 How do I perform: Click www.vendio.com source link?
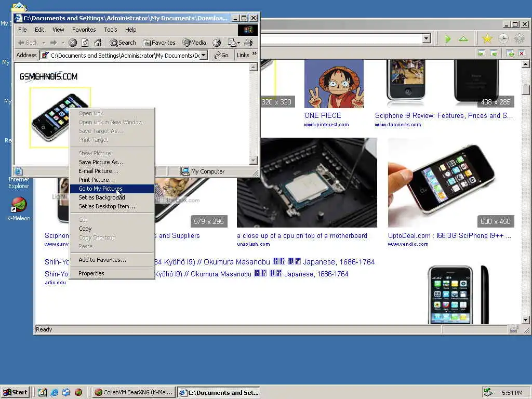click(x=408, y=244)
